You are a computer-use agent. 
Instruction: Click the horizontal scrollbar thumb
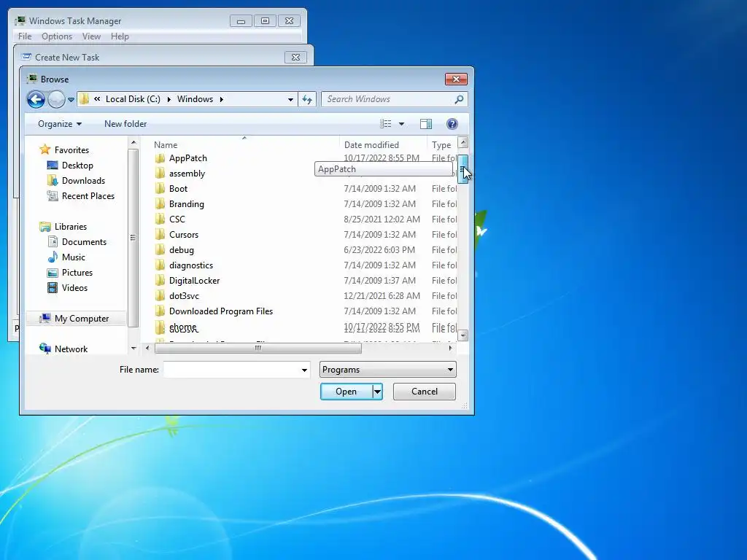[x=258, y=348]
